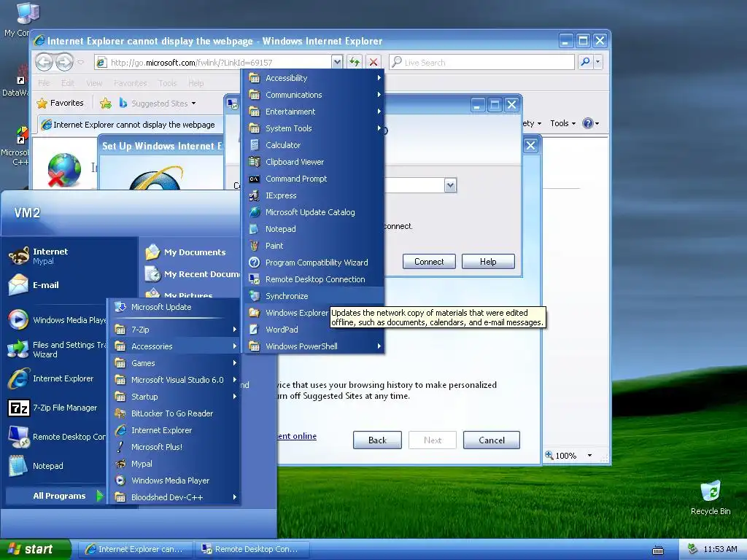747x560 pixels.
Task: Open Internet Explorer Tools command menu
Action: pyautogui.click(x=562, y=123)
